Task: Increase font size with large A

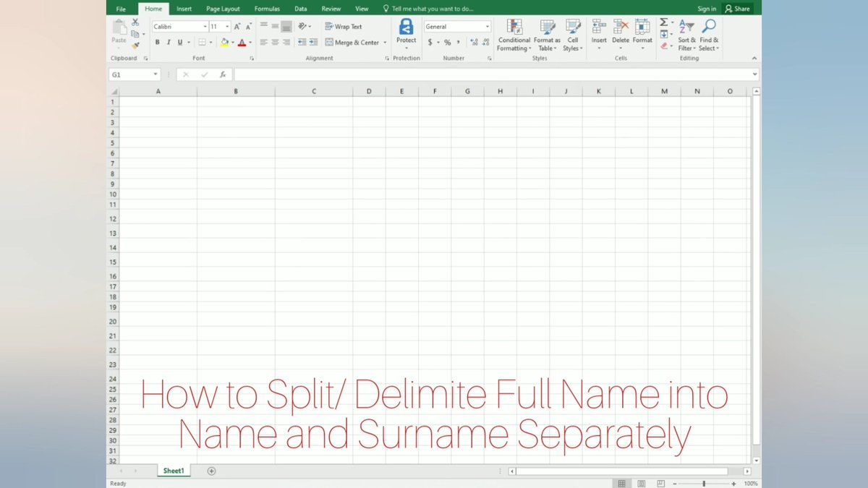Action: click(237, 27)
